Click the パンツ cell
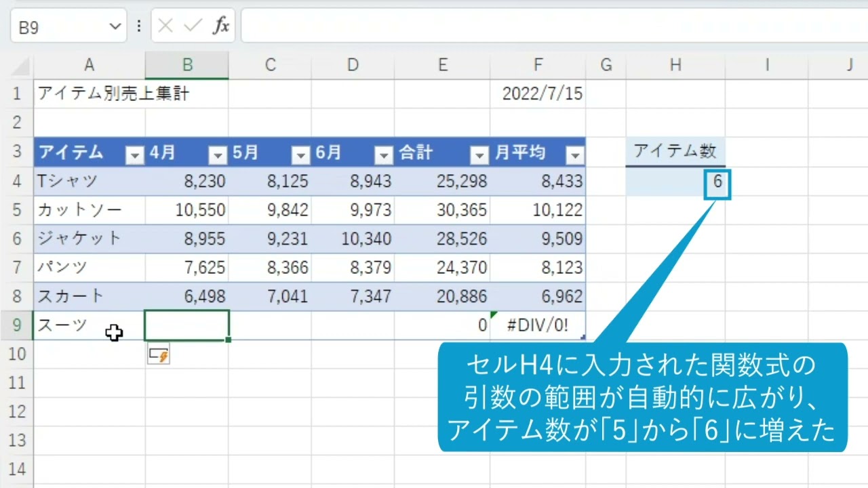The image size is (868, 488). coord(90,267)
